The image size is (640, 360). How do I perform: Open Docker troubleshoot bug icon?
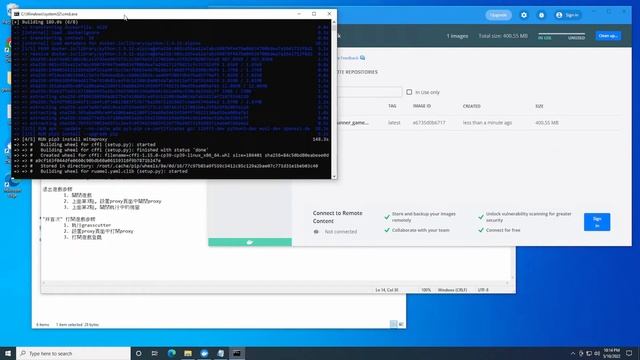(541, 15)
